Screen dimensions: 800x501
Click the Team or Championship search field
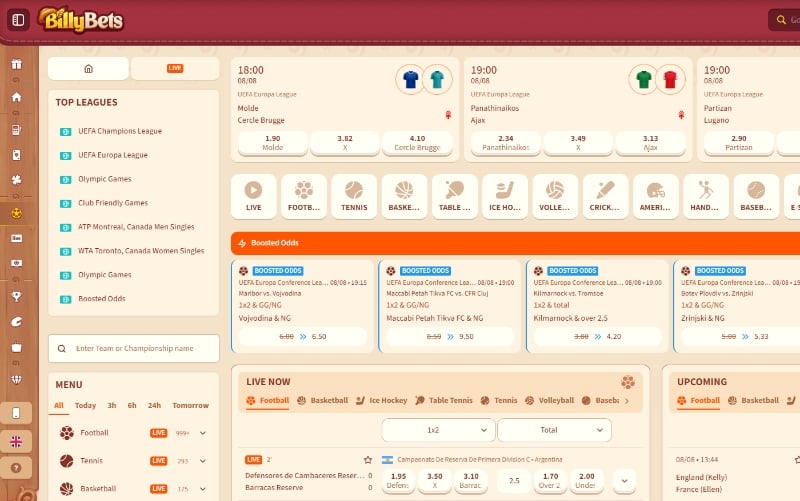pos(134,348)
